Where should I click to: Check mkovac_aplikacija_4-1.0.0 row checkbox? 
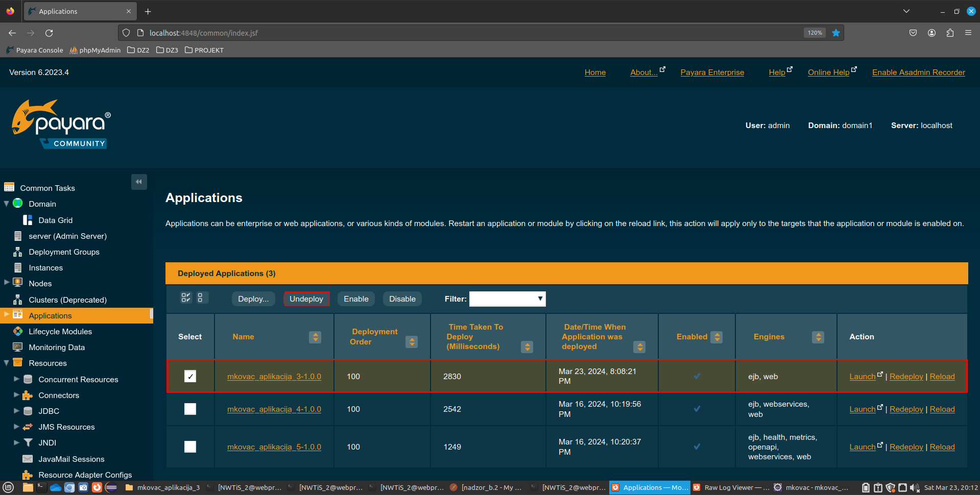(x=190, y=409)
